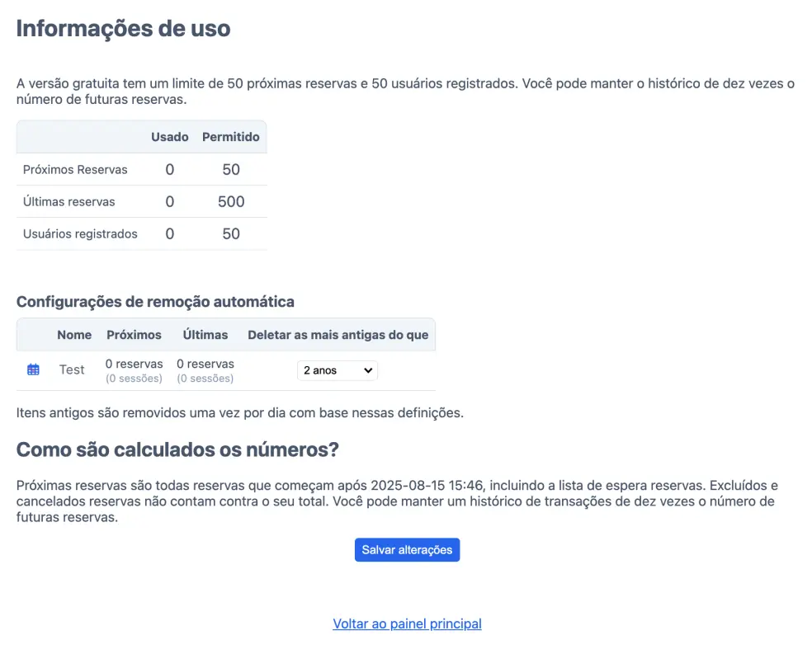812x654 pixels.
Task: Click '(0 sessões)' under Últimas column
Action: (x=205, y=379)
